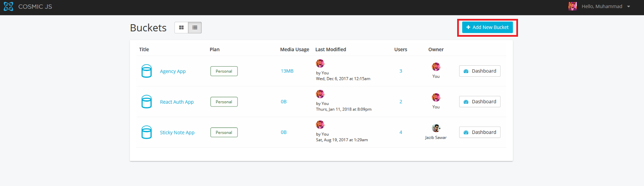Open the Agency App bucket link
This screenshot has width=644, height=186.
(173, 71)
